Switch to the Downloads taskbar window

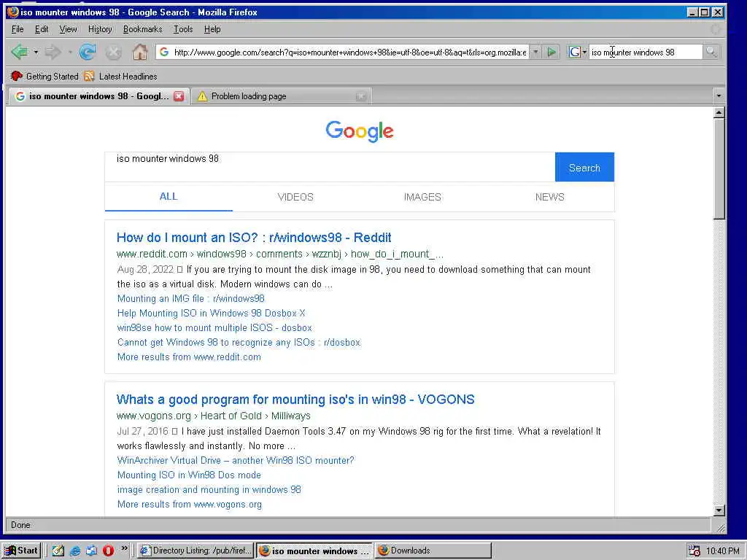[x=433, y=551]
